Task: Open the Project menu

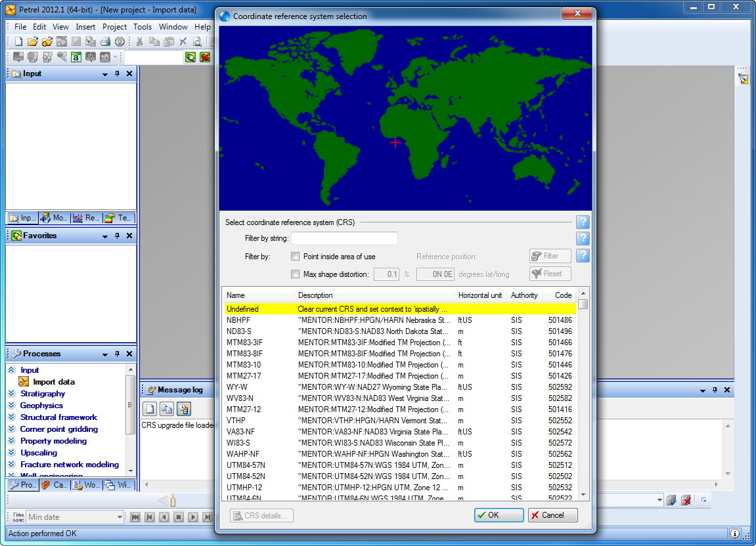Action: (114, 27)
